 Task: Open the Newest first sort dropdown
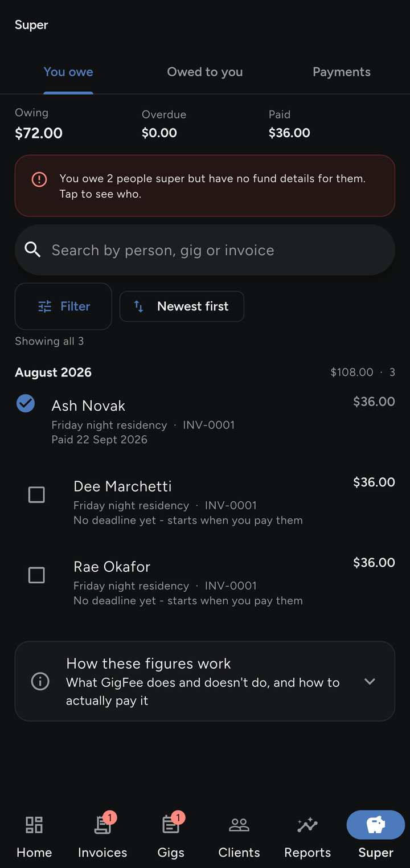(182, 306)
